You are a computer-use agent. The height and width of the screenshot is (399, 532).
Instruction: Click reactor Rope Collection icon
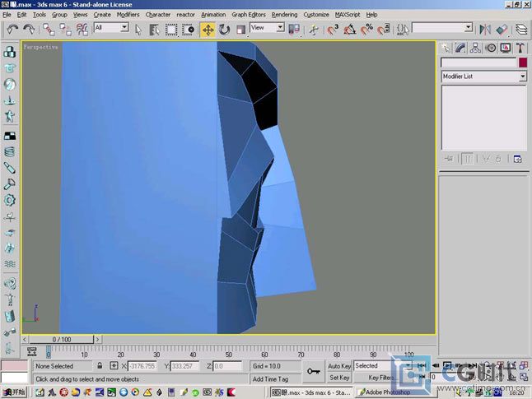[x=10, y=100]
